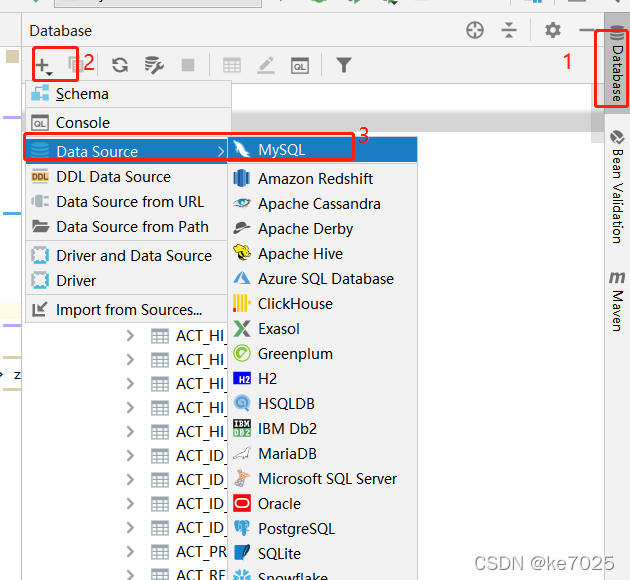Click the Scroll from Editor crosshair icon
This screenshot has width=630, height=580.
coord(475,30)
